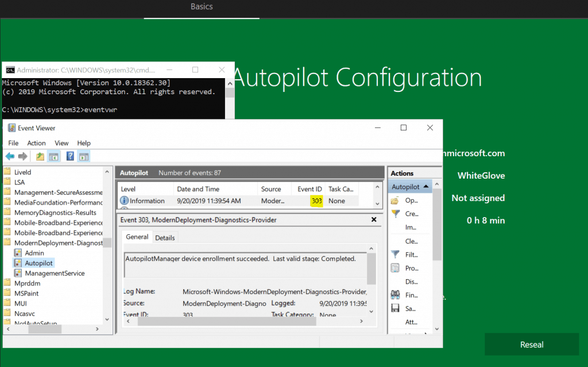The width and height of the screenshot is (588, 367).
Task: Click Import Custom View action
Action: coord(411,227)
